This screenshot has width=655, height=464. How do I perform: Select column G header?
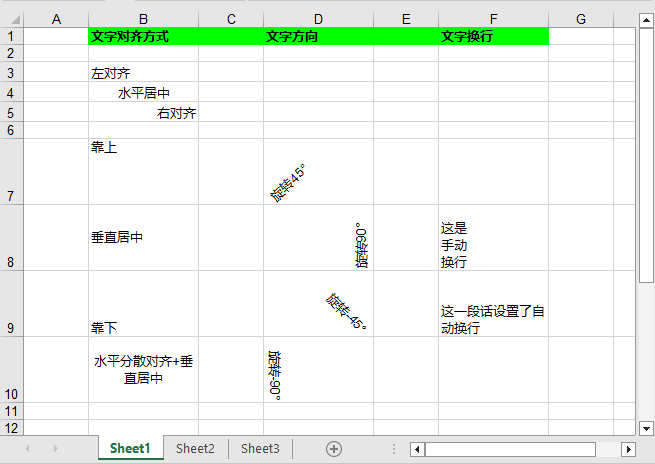pos(581,19)
